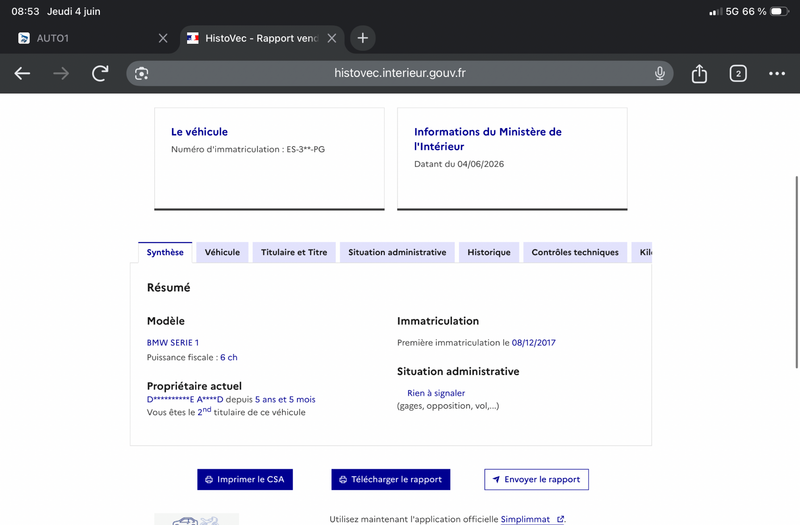Click the Le véhicule card heading
Viewport: 800px width, 525px height.
(x=199, y=132)
